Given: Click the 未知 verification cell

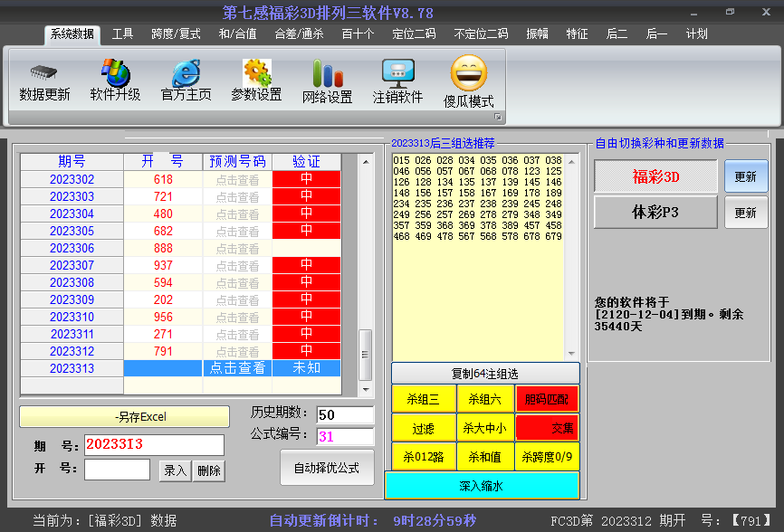Looking at the screenshot, I should [x=307, y=368].
